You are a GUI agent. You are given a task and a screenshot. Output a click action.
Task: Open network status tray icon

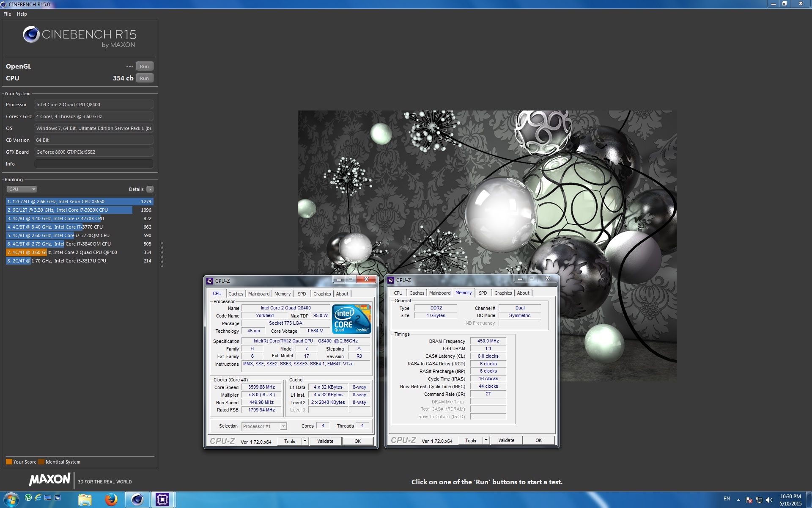pyautogui.click(x=759, y=500)
